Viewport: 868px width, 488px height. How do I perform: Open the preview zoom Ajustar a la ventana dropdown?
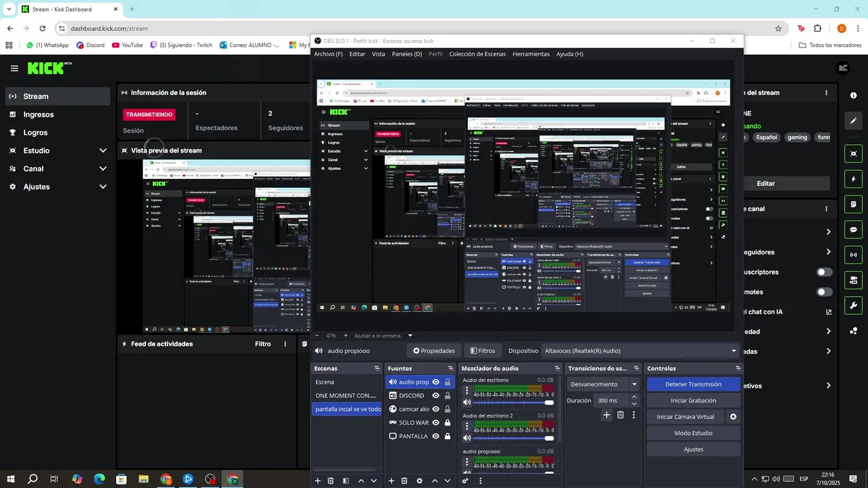pos(384,335)
